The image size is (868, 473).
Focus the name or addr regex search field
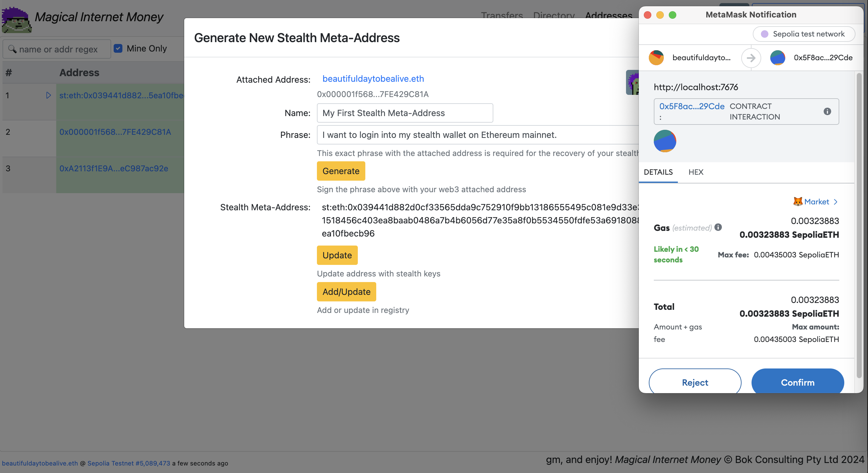[x=57, y=49]
